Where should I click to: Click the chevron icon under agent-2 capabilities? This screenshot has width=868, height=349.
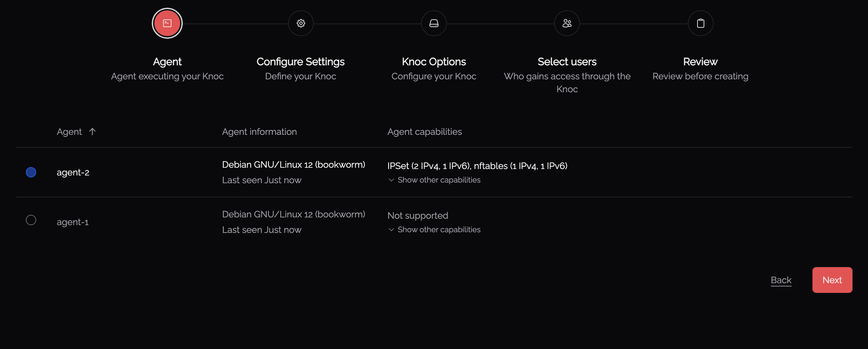(391, 180)
